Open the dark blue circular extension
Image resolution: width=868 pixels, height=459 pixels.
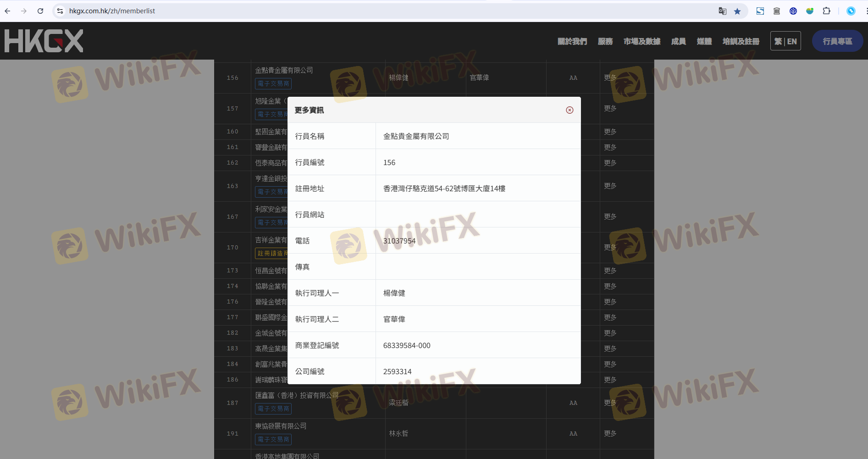point(793,11)
